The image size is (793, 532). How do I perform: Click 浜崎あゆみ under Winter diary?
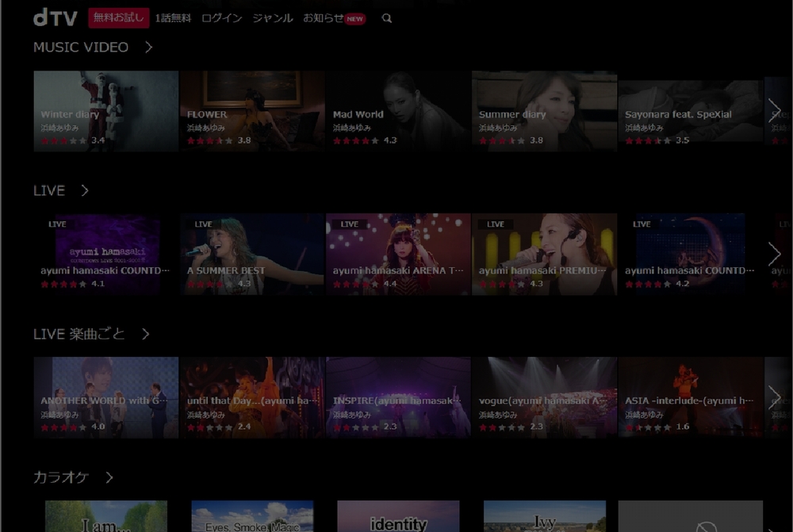click(x=59, y=128)
